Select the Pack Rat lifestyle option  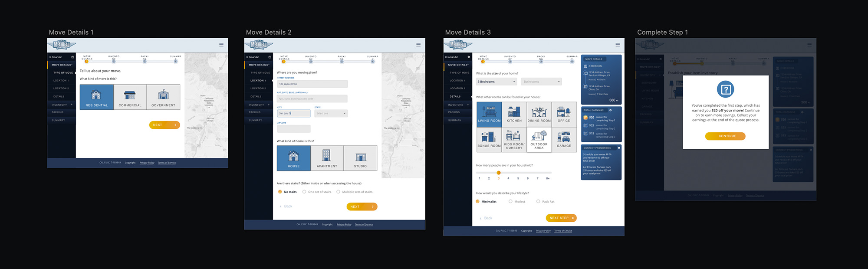pyautogui.click(x=546, y=201)
